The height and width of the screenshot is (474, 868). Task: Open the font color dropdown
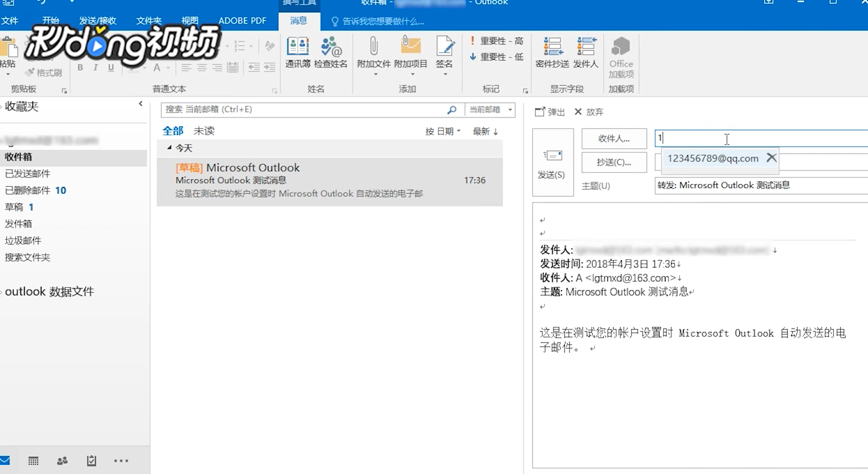[169, 68]
